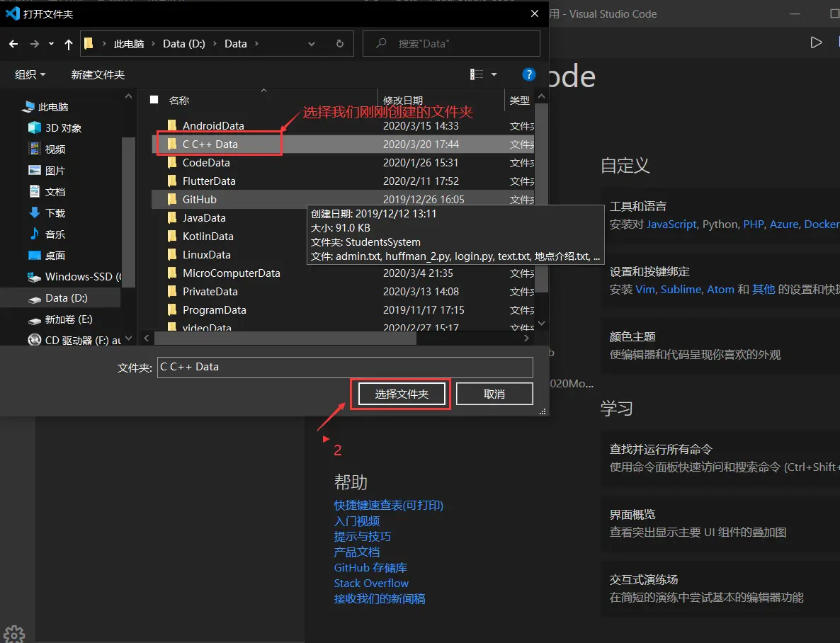Open 入门视频 link in VS Code
The height and width of the screenshot is (643, 840).
pos(357,520)
